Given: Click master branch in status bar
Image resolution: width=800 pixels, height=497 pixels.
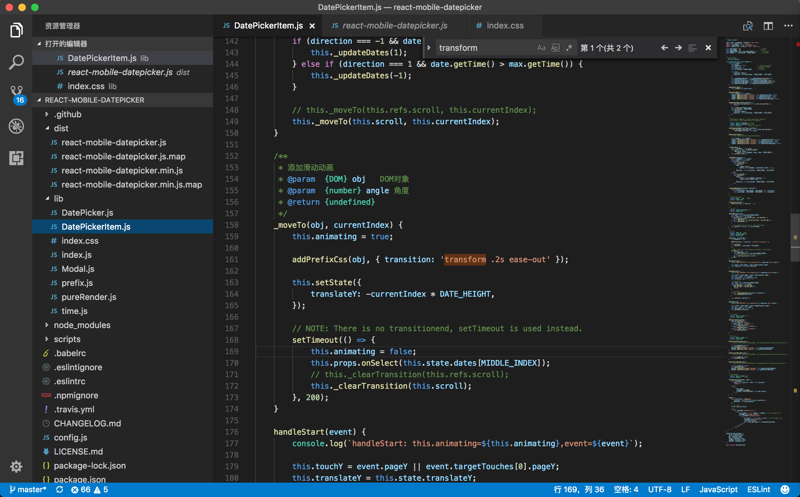Looking at the screenshot, I should coord(28,490).
